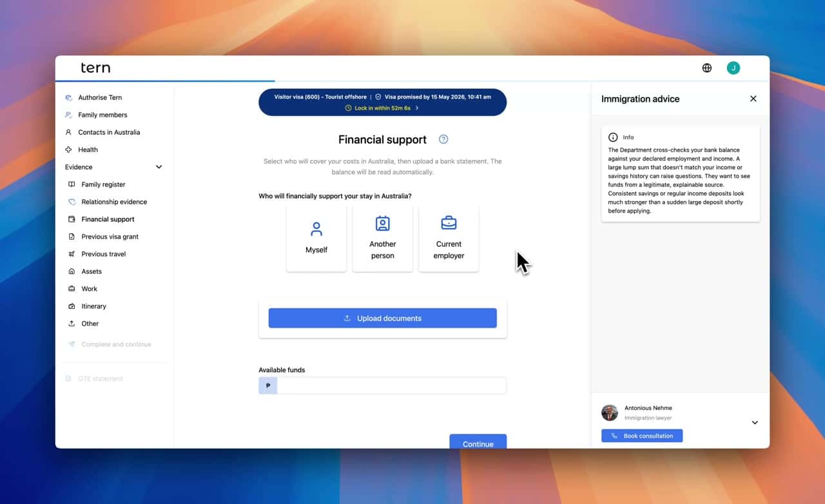Choose Another person as supporter

coord(382,238)
